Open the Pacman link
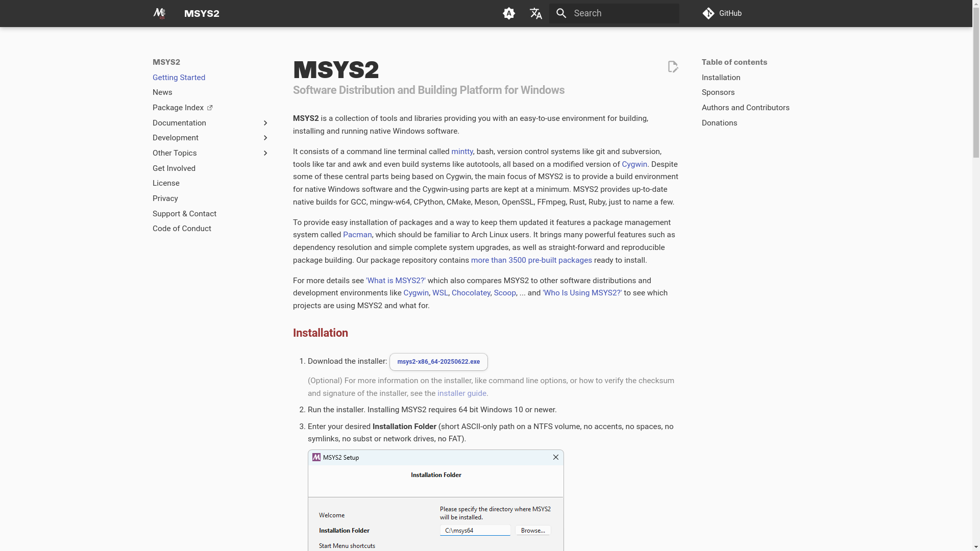980x551 pixels. [357, 235]
